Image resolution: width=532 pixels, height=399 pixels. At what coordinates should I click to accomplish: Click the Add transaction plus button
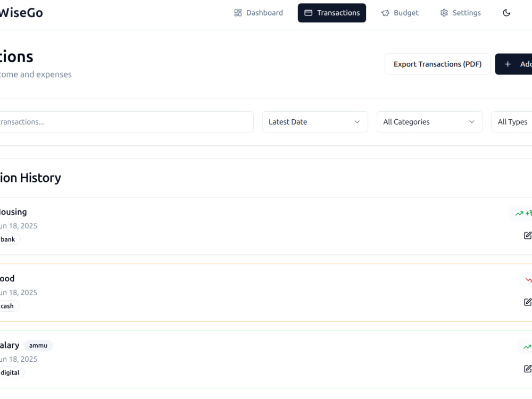pos(513,64)
